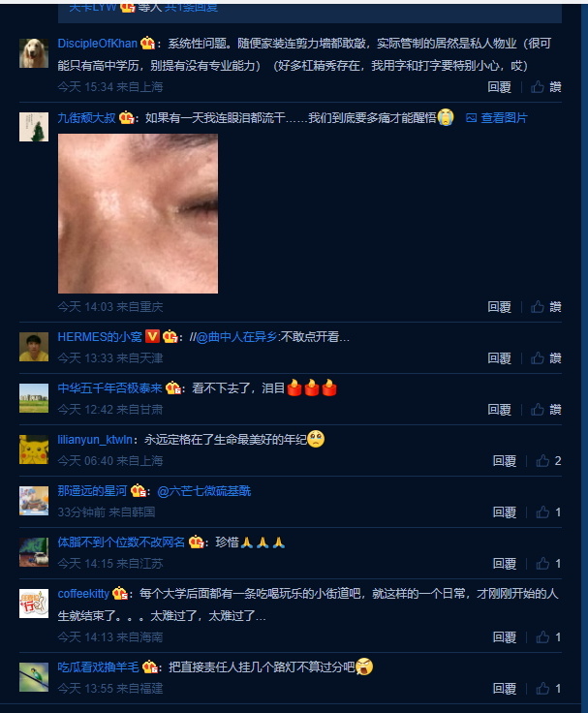Viewport: 588px width, 713px height.
Task: Like the coffeekitty comment
Action: 542,637
